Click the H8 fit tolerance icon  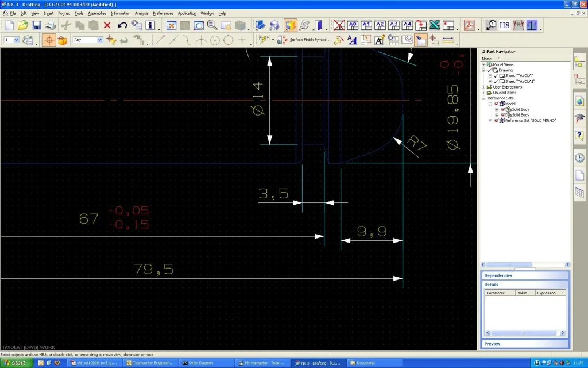(504, 25)
